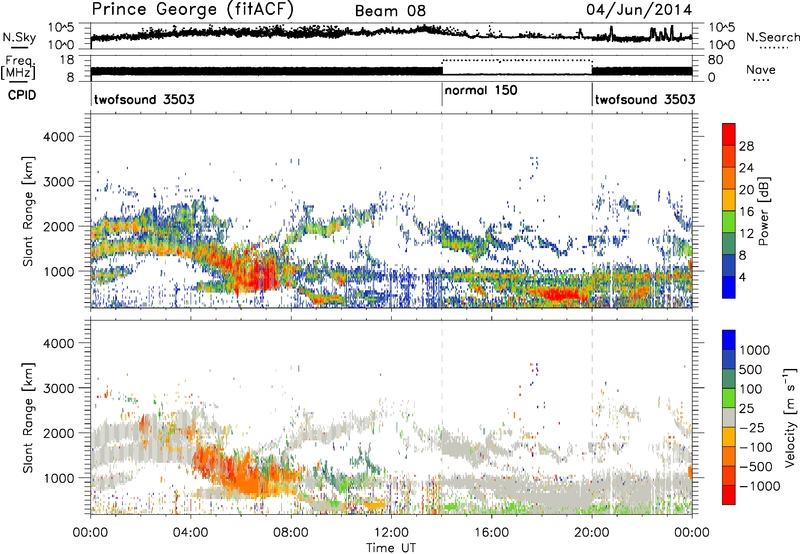Click the '16:00' time axis label
The height and width of the screenshot is (554, 800).
pos(491,533)
